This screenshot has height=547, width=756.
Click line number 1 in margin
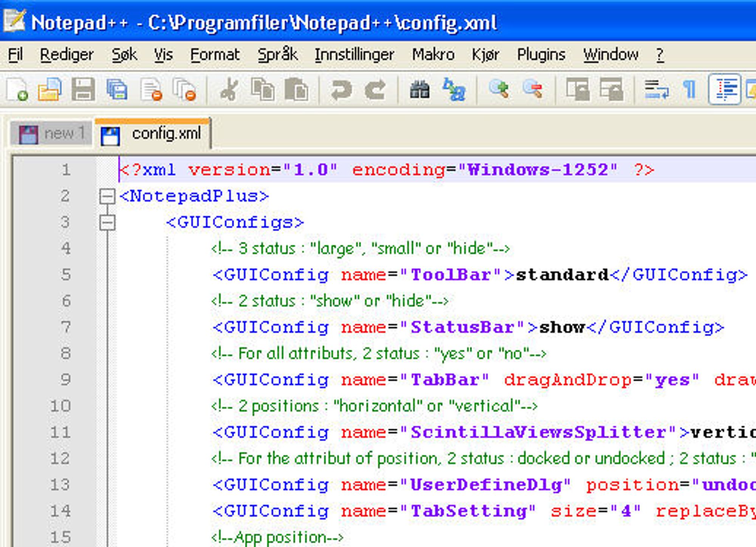tap(66, 170)
